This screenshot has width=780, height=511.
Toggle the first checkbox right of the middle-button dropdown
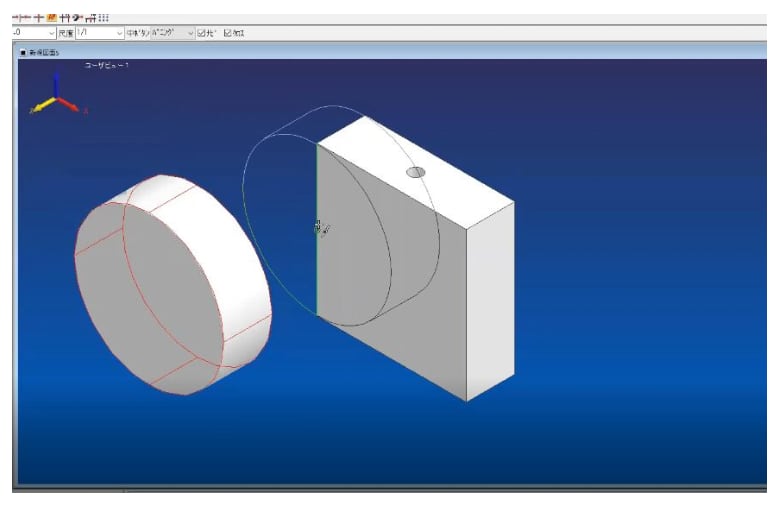[201, 33]
